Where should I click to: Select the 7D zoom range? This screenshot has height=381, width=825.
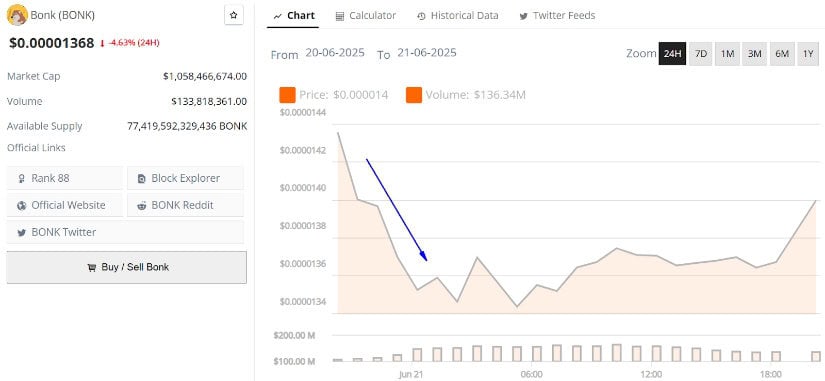(x=701, y=54)
